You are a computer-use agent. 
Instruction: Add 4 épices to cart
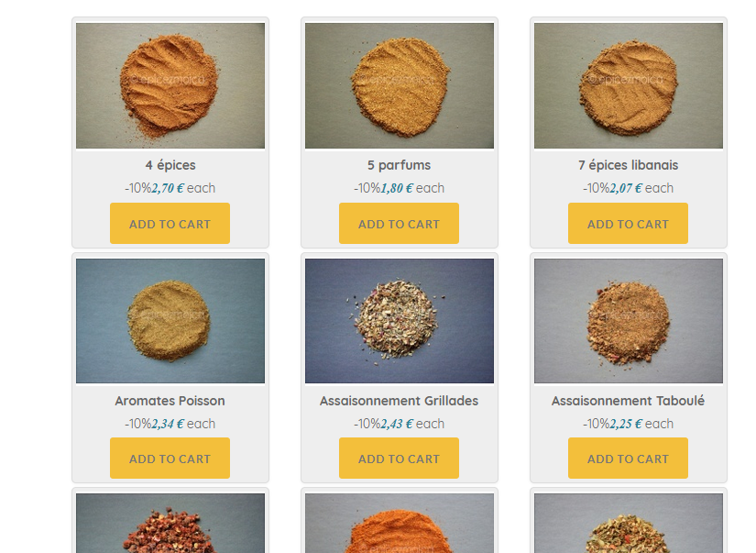point(170,224)
